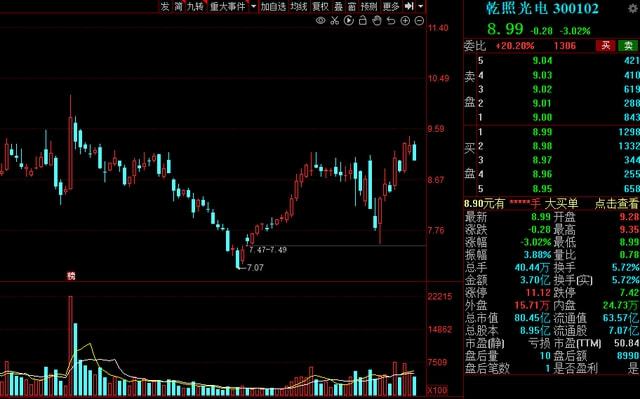Toggle the eye visibility icon above chart
The image size is (640, 399).
coord(320,20)
